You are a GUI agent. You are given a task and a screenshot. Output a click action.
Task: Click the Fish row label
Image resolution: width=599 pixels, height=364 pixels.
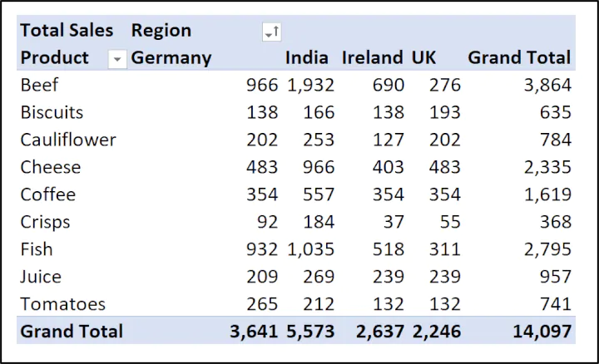tap(37, 249)
